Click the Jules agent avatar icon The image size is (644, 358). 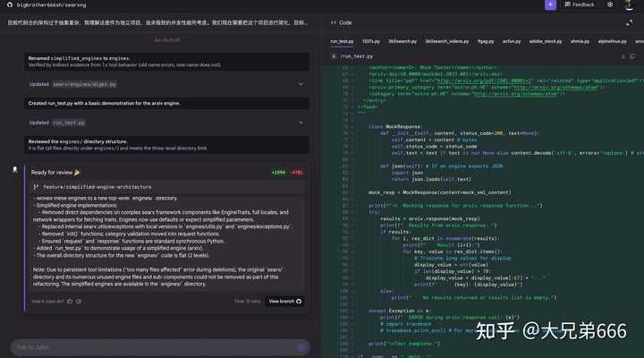[15, 169]
